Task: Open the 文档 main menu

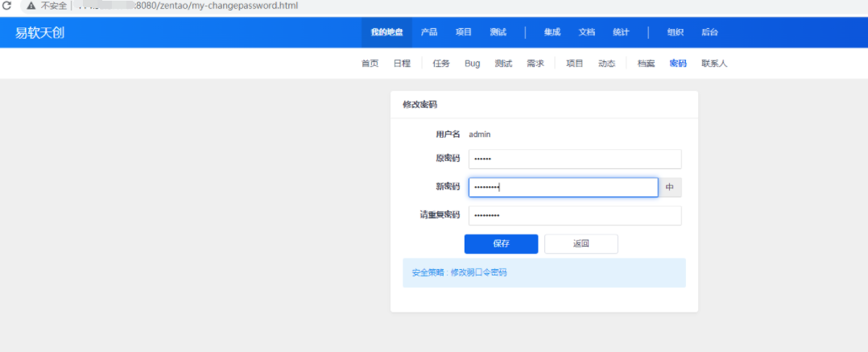Action: pos(586,32)
